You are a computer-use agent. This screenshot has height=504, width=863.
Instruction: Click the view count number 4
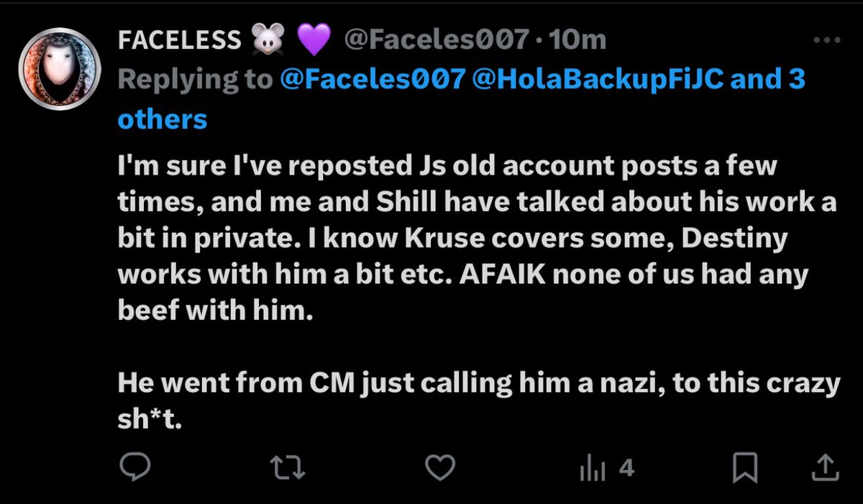click(626, 469)
